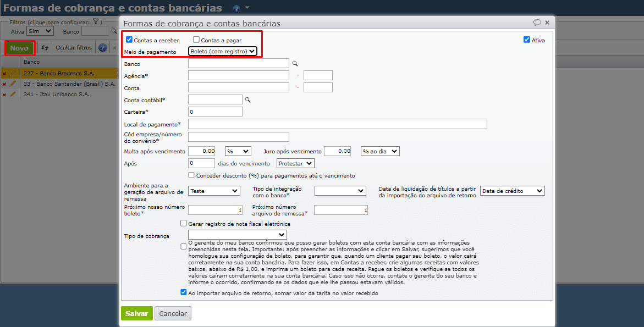Image resolution: width=644 pixels, height=327 pixels.
Task: Click the Multa após vencimento value field
Action: pos(202,151)
